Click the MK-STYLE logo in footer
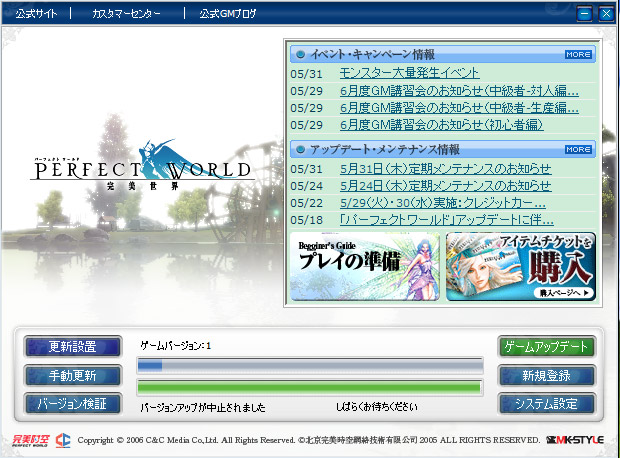The image size is (620, 458). click(575, 440)
